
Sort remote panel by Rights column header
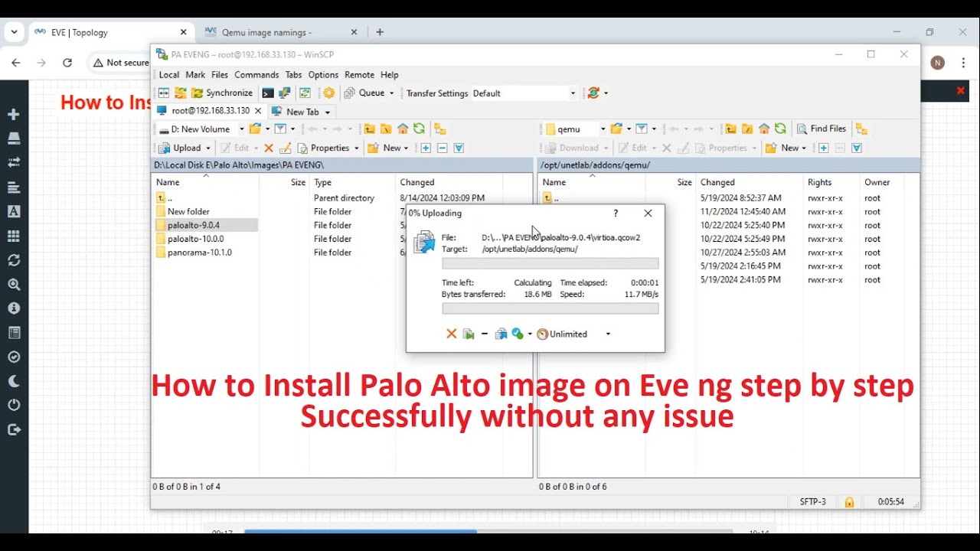pyautogui.click(x=819, y=182)
